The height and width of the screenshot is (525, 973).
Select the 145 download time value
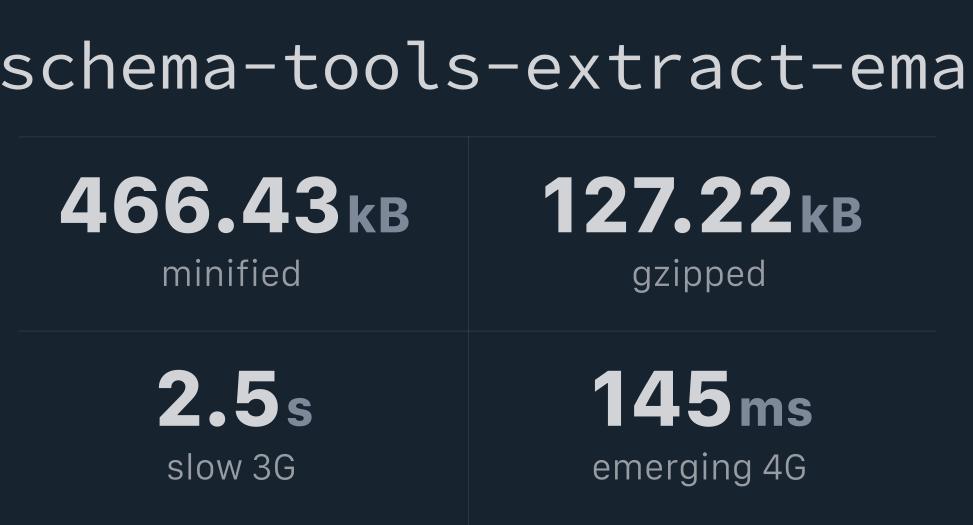point(662,398)
